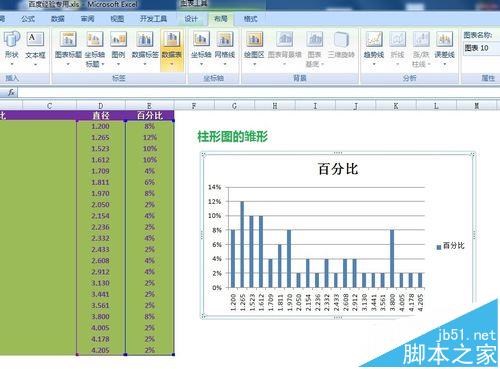Viewport: 500px width, 369px height.
Task: Switch to the 开发工具 ribbon tab
Action: [x=153, y=19]
